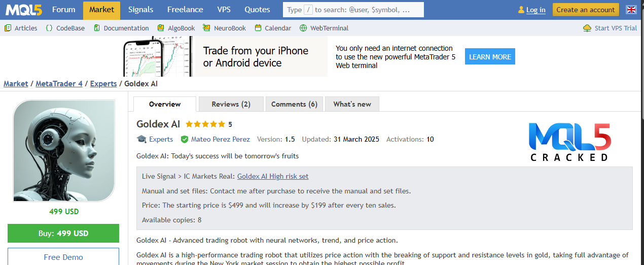Switch to the Reviews (2) tab
The image size is (644, 265).
pos(231,104)
